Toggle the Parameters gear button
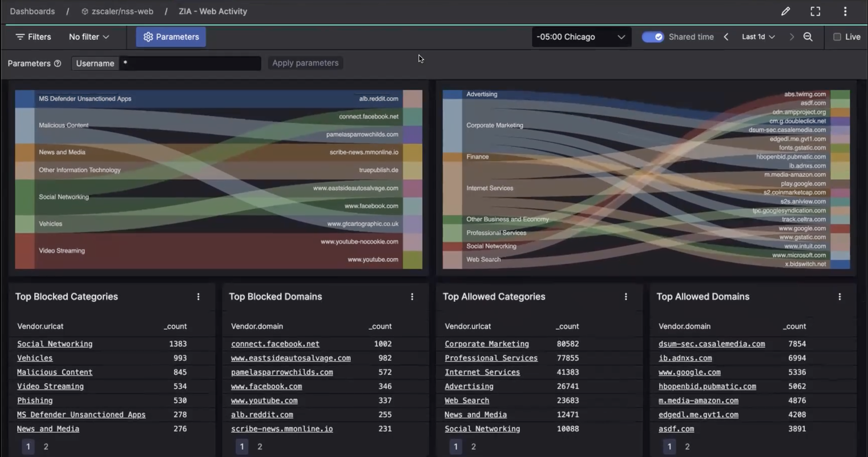This screenshot has height=457, width=868. pos(171,37)
